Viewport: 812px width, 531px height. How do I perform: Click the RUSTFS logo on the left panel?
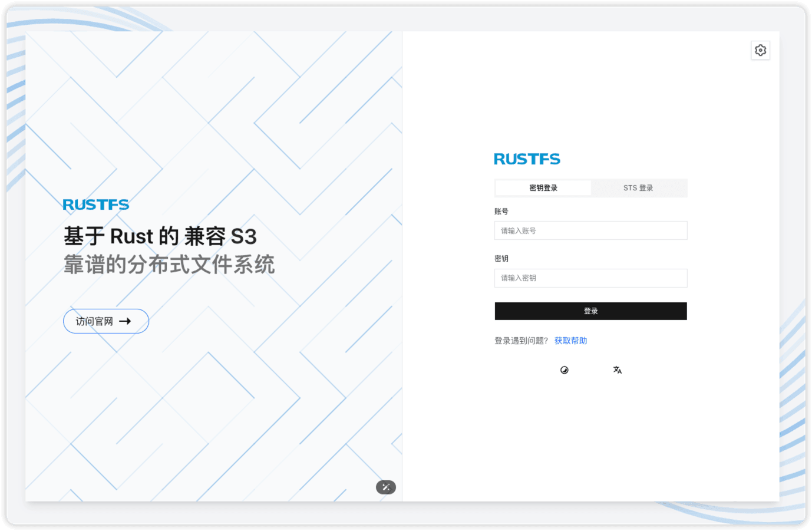pyautogui.click(x=95, y=204)
